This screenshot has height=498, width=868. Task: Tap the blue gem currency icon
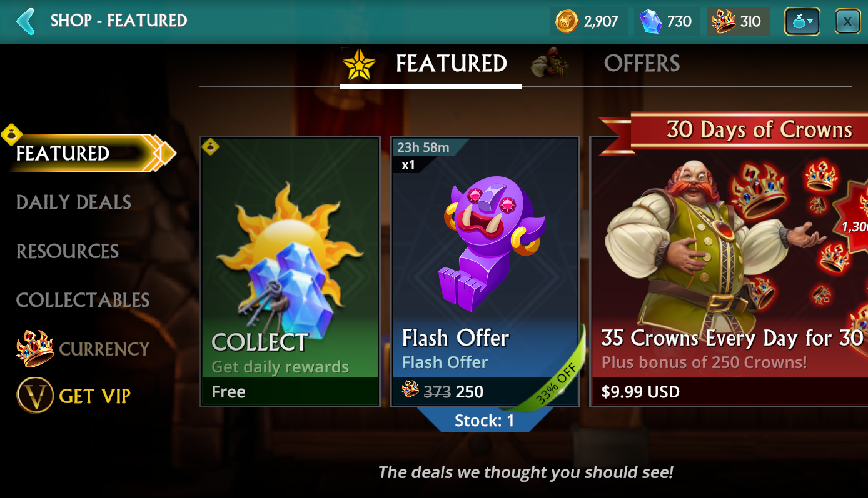coord(651,22)
